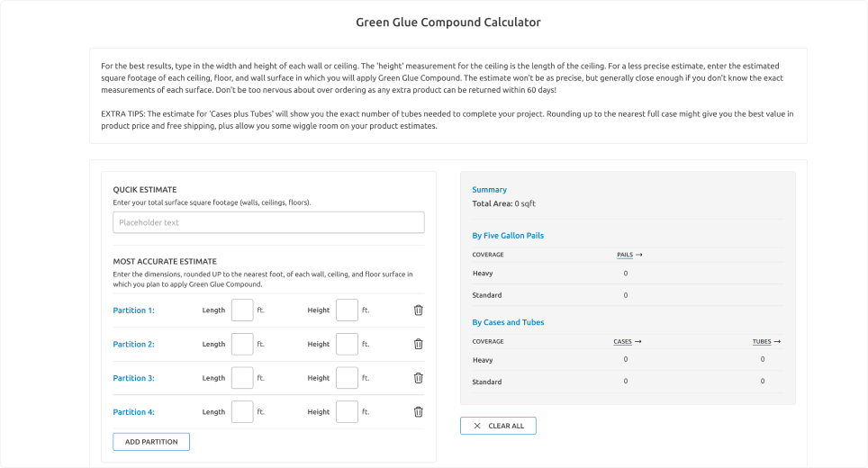Open the By Cases and Tubes heading
868x468 pixels.
tap(508, 322)
